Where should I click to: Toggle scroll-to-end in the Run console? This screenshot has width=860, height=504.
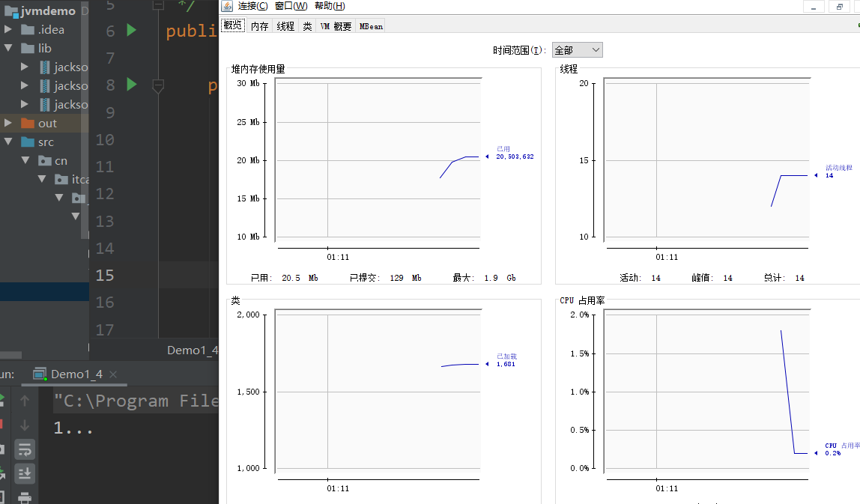(25, 473)
